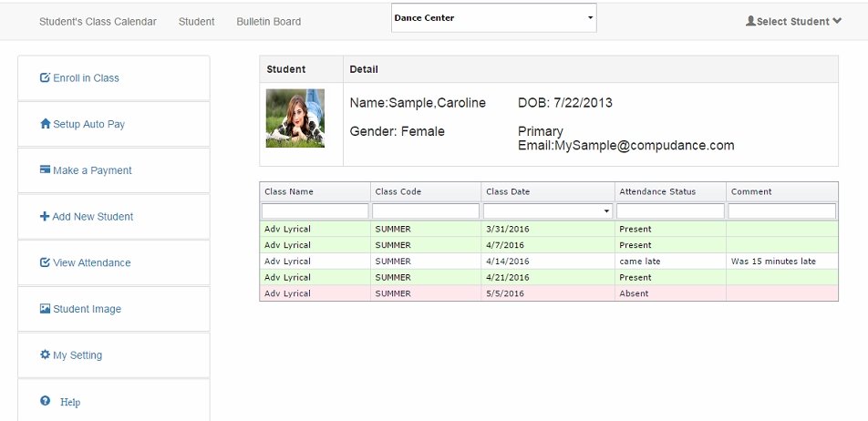The height and width of the screenshot is (421, 868).
Task: Click the Add New Student link
Action: click(x=92, y=216)
